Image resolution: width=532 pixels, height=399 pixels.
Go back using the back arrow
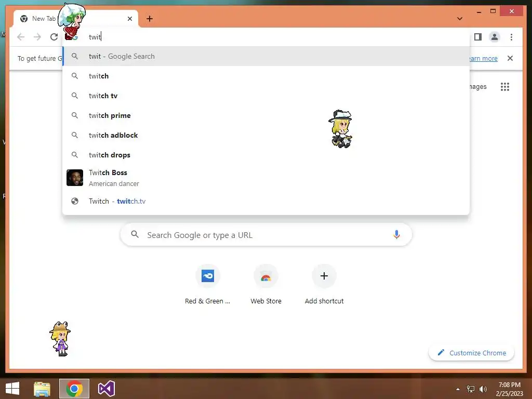tap(21, 37)
